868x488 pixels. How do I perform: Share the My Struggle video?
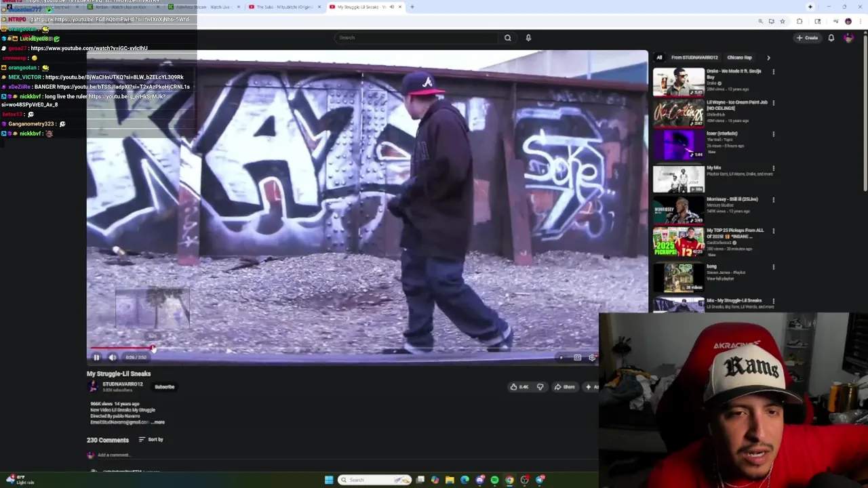tap(564, 387)
